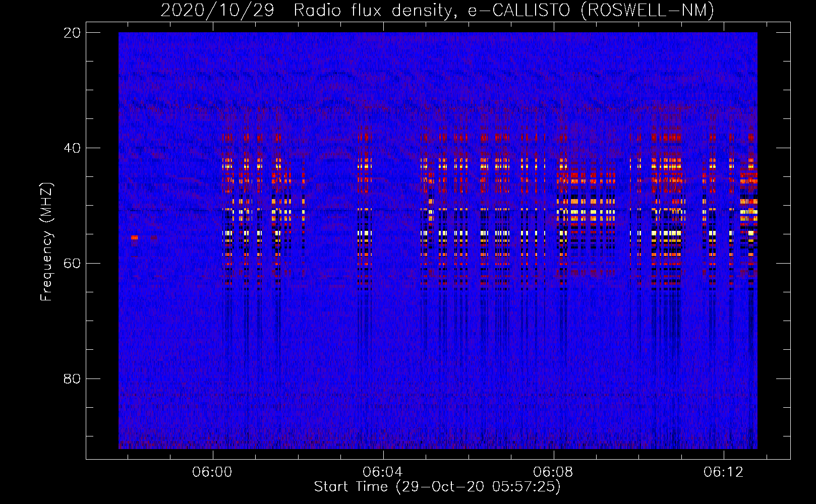Click the '06:12' time tick label

(724, 472)
